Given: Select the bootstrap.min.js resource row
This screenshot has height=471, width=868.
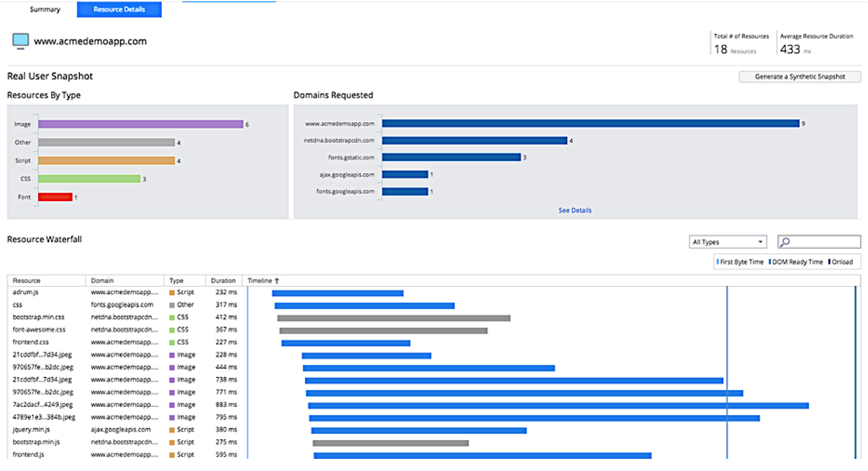Looking at the screenshot, I should click(x=434, y=442).
